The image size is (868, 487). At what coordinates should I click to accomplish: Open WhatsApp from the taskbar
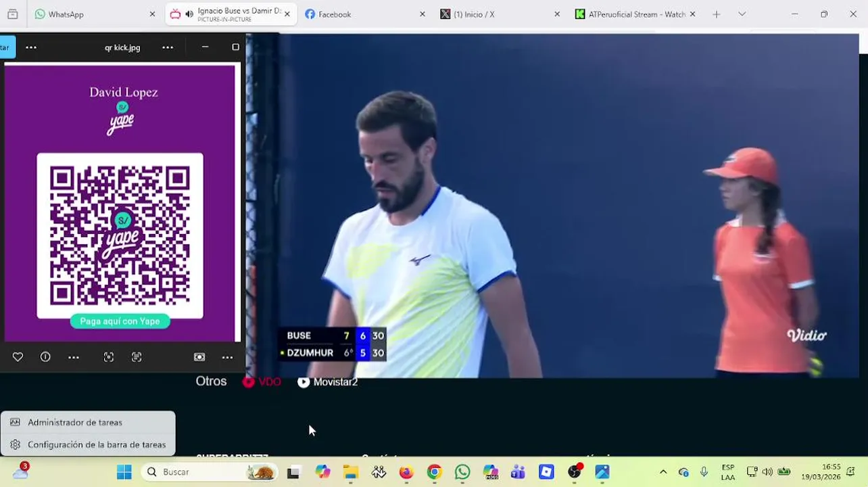(x=462, y=472)
